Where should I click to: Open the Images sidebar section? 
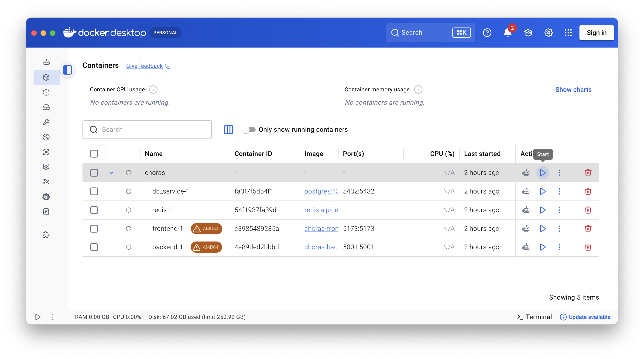pyautogui.click(x=46, y=92)
